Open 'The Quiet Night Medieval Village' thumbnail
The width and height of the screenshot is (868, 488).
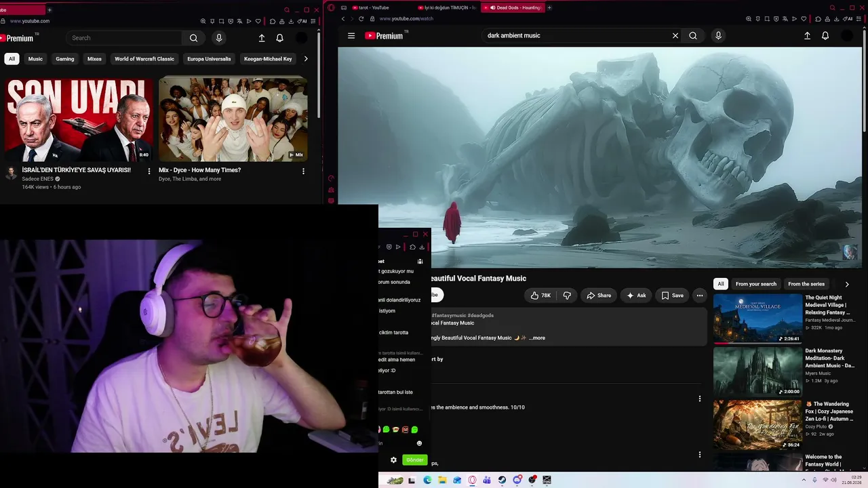(x=757, y=319)
